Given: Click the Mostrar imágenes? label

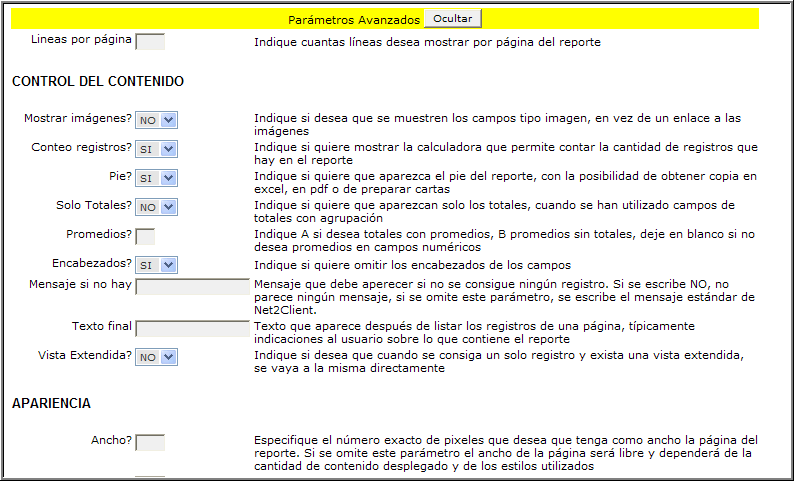Looking at the screenshot, I should (78, 118).
